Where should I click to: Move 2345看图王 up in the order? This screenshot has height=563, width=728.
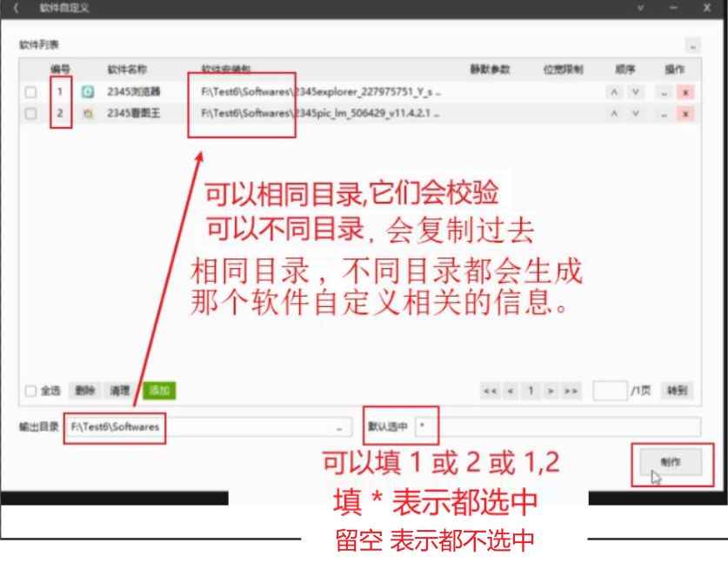tap(614, 114)
